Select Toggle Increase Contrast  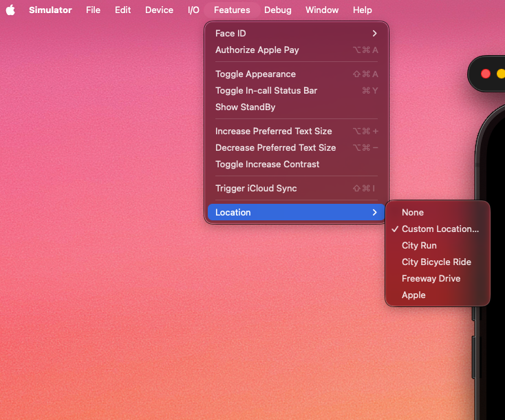click(x=297, y=164)
